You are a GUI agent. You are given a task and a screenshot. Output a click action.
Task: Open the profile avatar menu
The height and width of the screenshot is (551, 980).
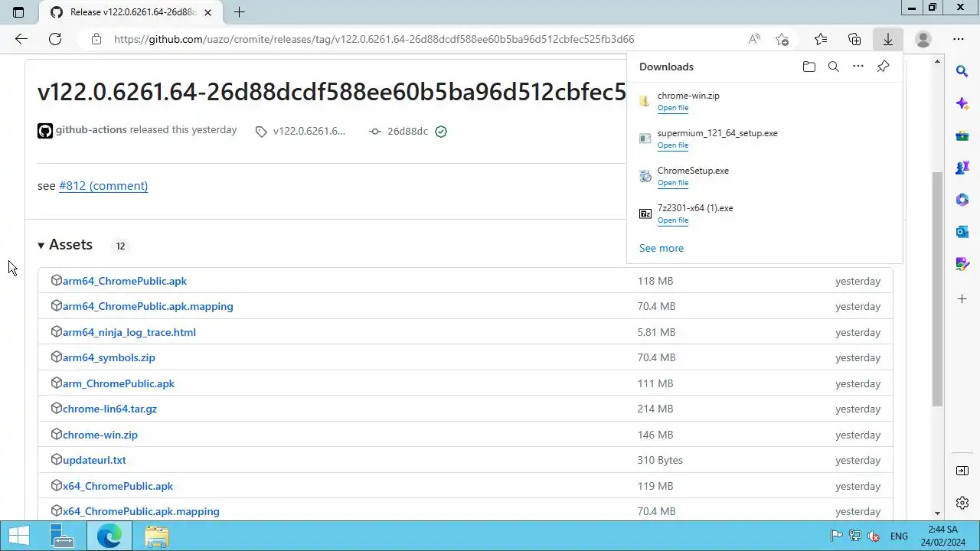(x=923, y=39)
